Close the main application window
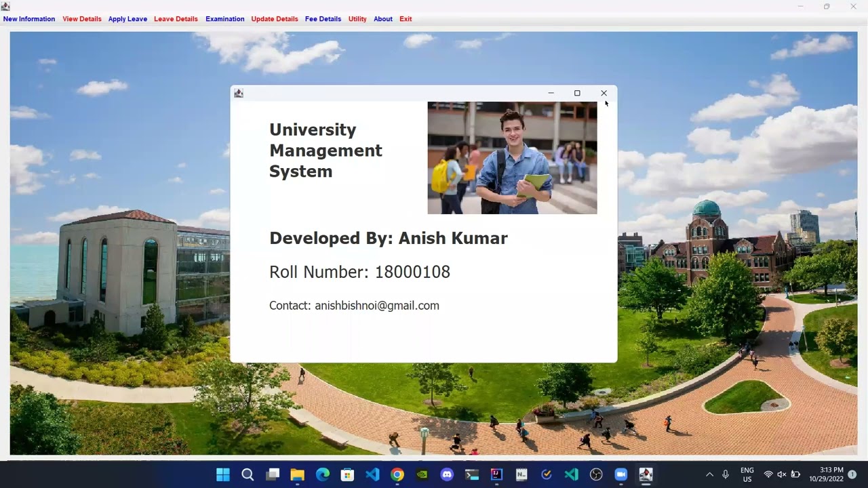The image size is (868, 488). click(853, 6)
